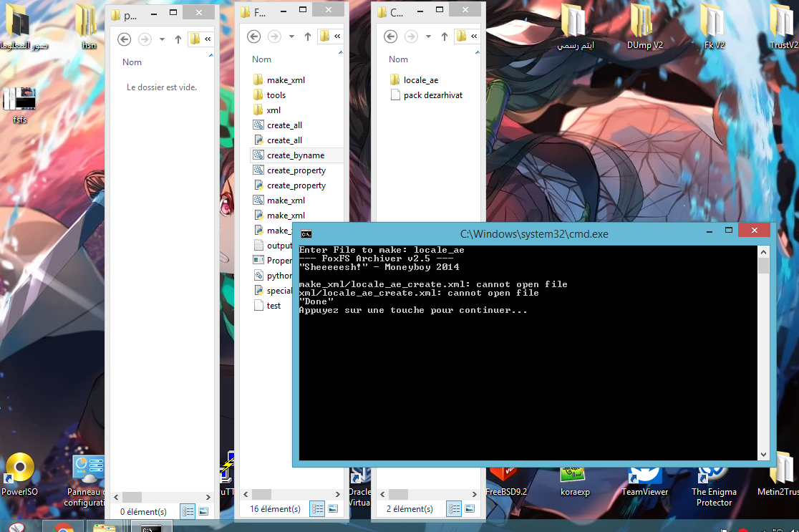The image size is (799, 532).
Task: Select the create_byname batch file
Action: point(289,155)
